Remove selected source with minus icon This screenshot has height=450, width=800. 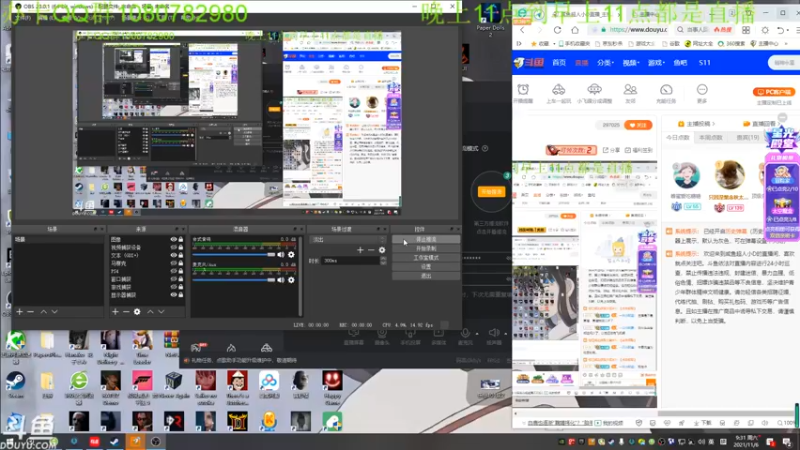(126, 312)
